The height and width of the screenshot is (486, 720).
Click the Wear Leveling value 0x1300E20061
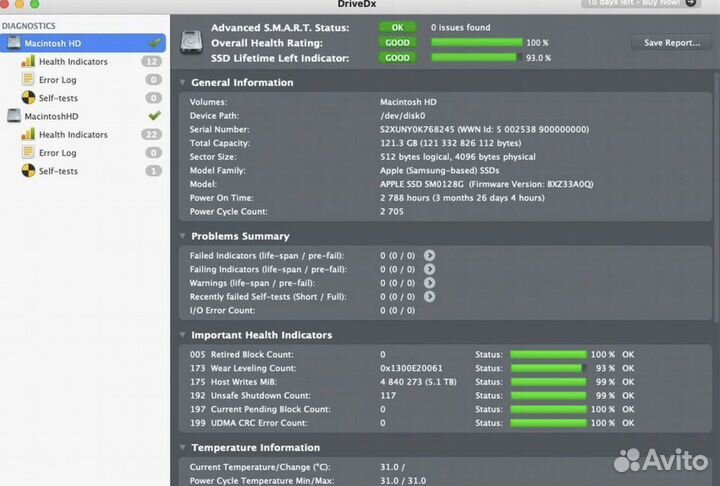(411, 368)
